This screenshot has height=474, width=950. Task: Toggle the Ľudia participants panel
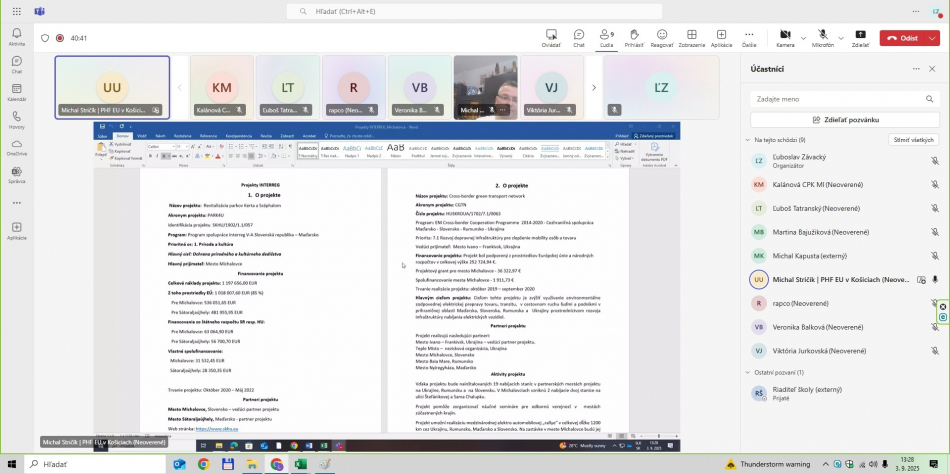point(606,37)
